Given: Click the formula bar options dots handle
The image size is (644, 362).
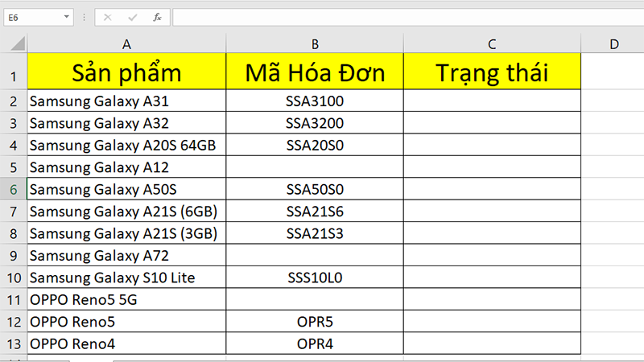Looking at the screenshot, I should (85, 18).
